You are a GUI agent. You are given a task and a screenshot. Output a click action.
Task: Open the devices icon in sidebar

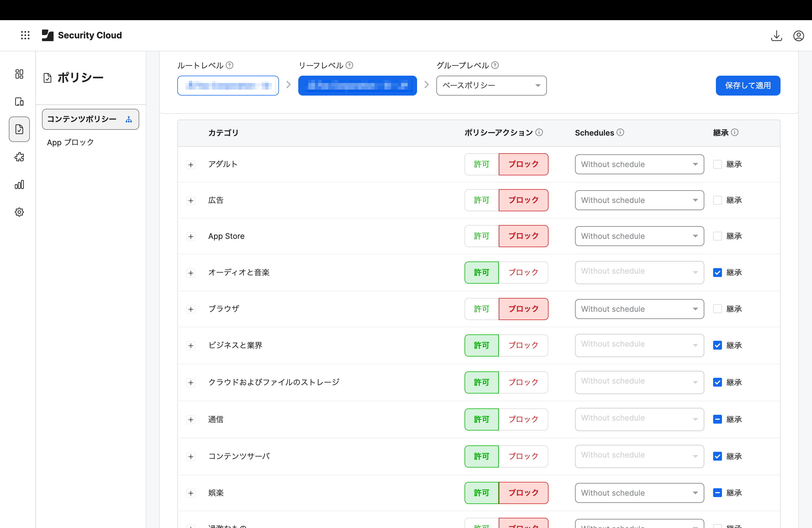tap(19, 102)
